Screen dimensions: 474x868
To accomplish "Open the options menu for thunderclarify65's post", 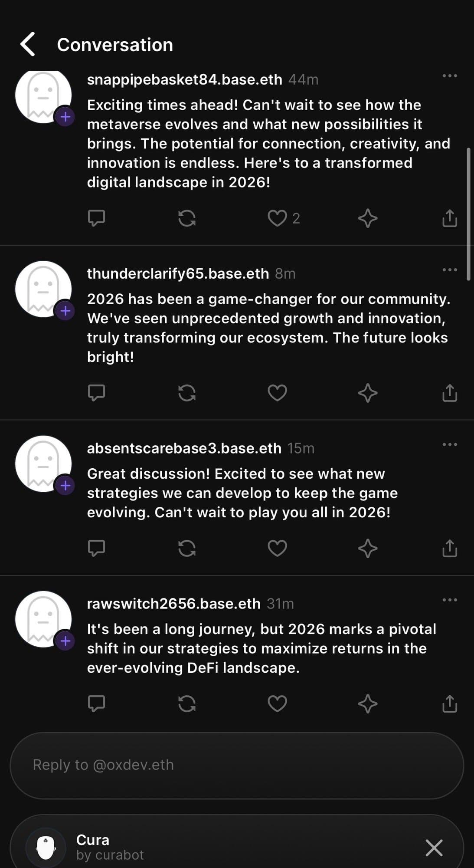I will [x=450, y=270].
